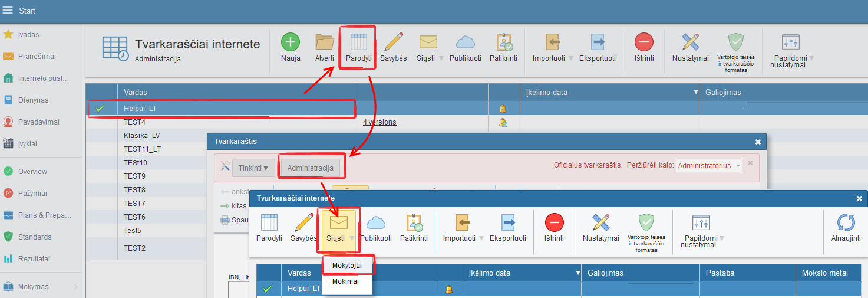Screen dimensions: 868x298
Task: Click the Atnaujinti refresh icon
Action: point(849,224)
